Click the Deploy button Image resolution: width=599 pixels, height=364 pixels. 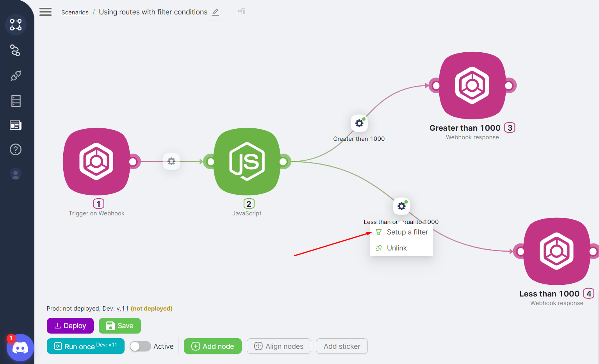[70, 326]
